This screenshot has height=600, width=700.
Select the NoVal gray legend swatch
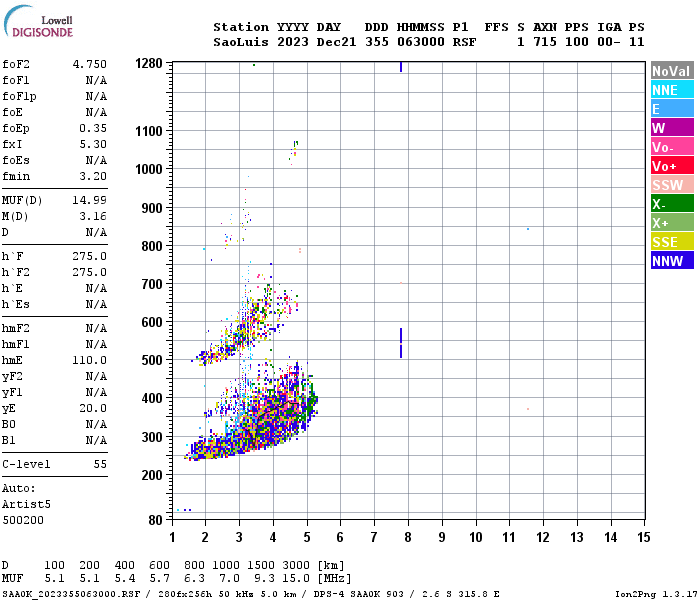672,71
